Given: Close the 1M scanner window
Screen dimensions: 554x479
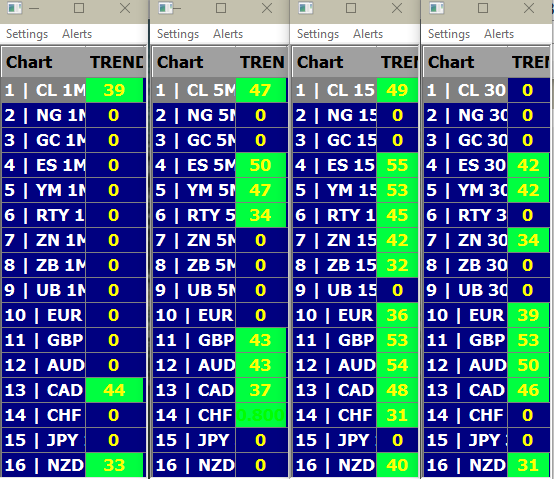Looking at the screenshot, I should pos(125,8).
